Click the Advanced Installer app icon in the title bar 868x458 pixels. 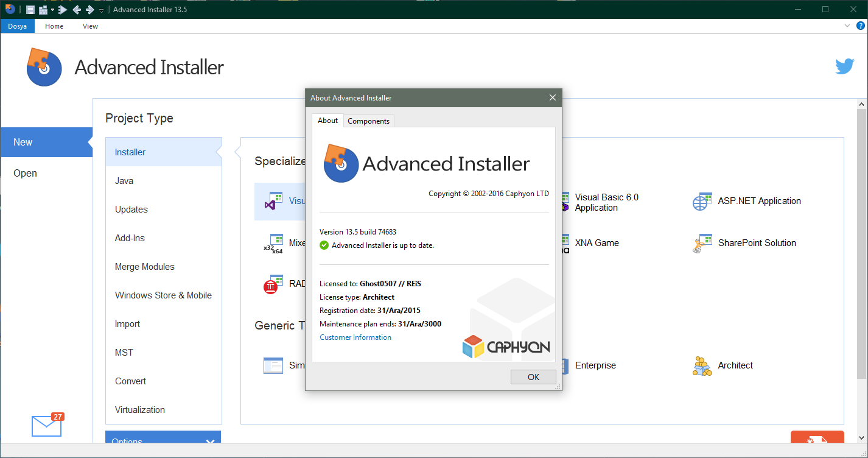coord(10,9)
